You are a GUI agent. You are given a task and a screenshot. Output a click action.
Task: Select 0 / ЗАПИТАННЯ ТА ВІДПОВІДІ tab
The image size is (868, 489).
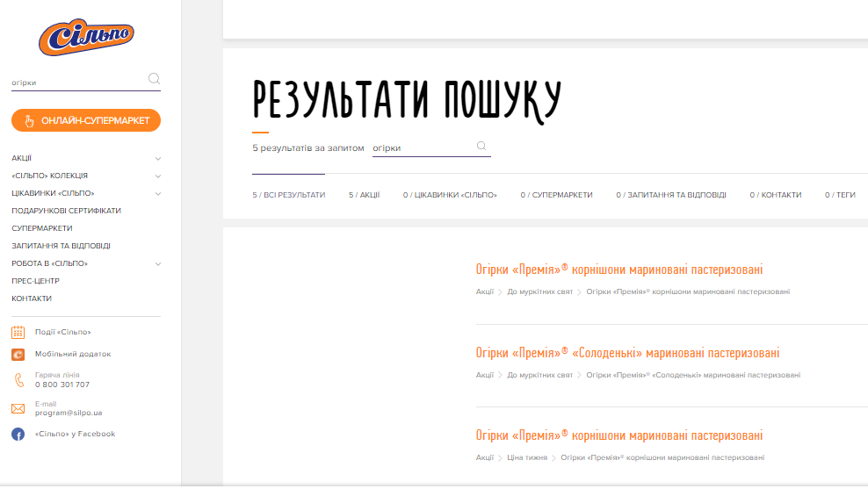(670, 195)
